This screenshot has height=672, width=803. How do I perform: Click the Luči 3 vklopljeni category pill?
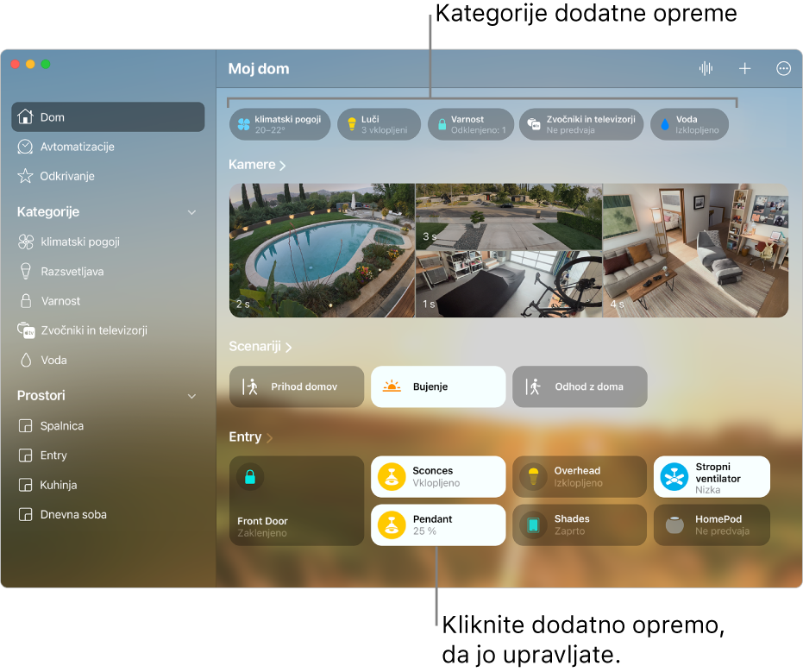[379, 124]
